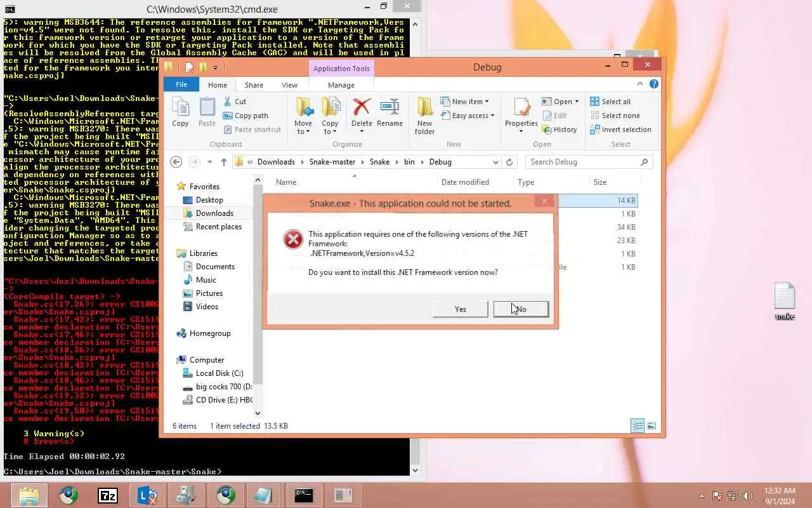Open Recent places in Favorites
This screenshot has width=812, height=508.
[218, 227]
